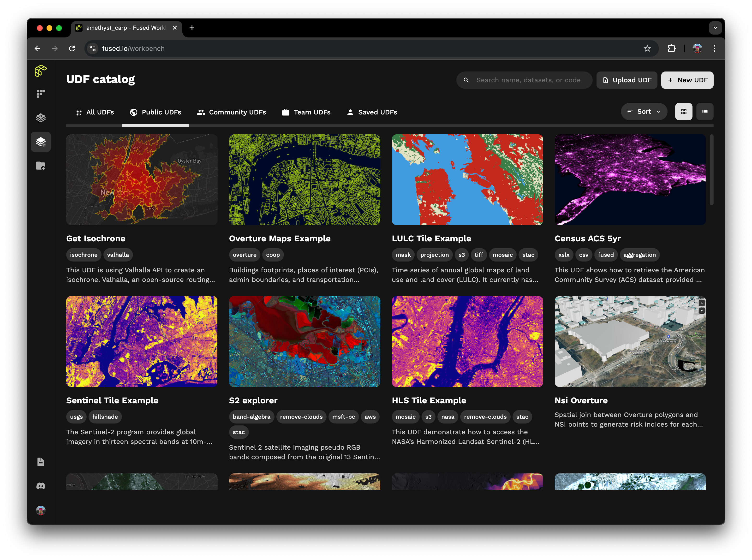The width and height of the screenshot is (752, 560).
Task: Click the Fused logo icon in sidebar
Action: [x=41, y=71]
